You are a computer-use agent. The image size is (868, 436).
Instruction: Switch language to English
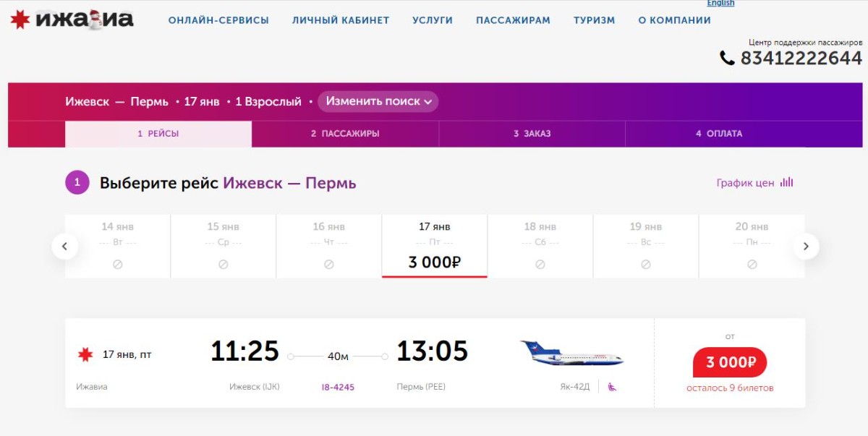coord(720,4)
